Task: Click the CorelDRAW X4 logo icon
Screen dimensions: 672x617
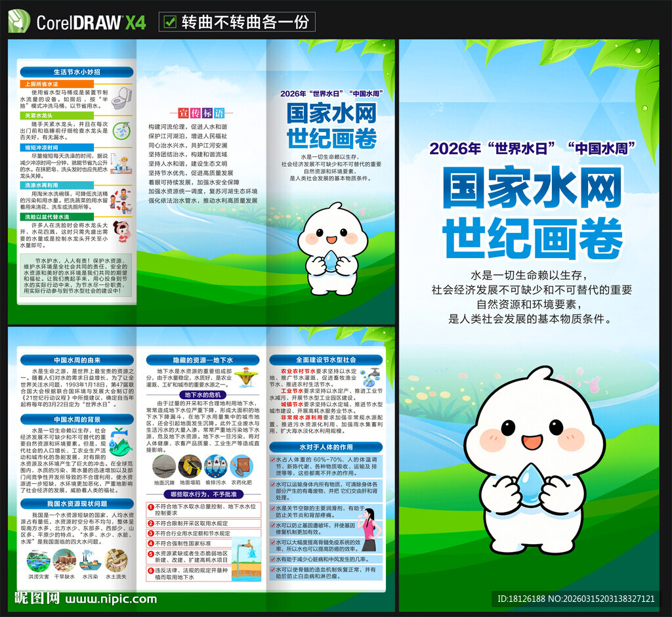Action: tap(19, 21)
